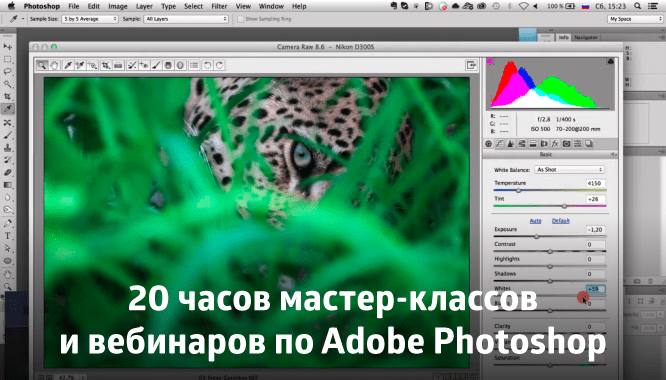Viewport: 666px width, 380px height.
Task: Open the Window menu
Action: [271, 6]
